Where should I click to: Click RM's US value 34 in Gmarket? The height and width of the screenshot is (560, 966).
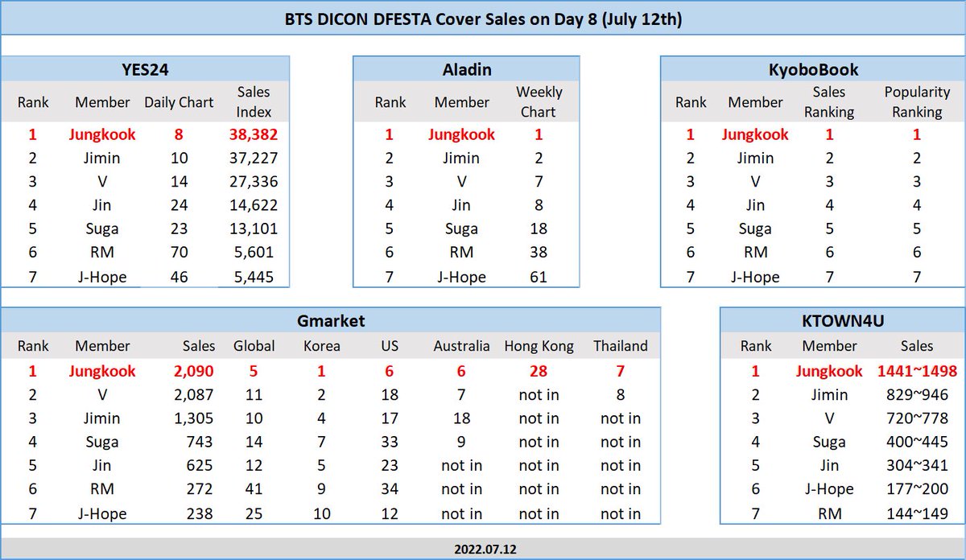[x=389, y=489]
